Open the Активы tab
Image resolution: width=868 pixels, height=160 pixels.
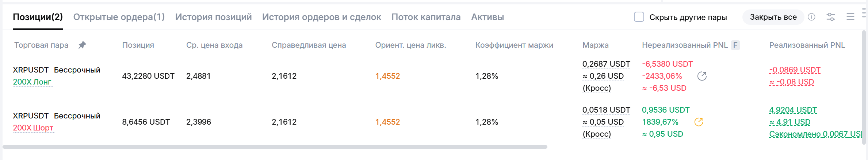click(487, 17)
